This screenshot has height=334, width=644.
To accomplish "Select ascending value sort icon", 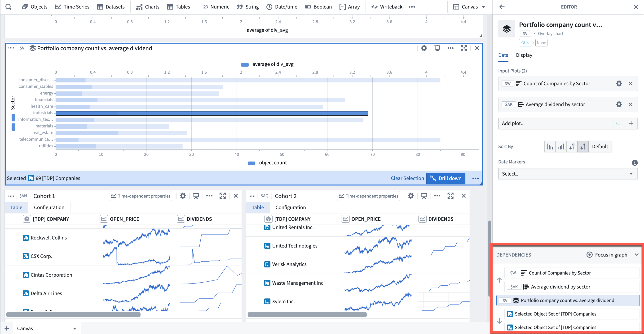I will pos(561,146).
